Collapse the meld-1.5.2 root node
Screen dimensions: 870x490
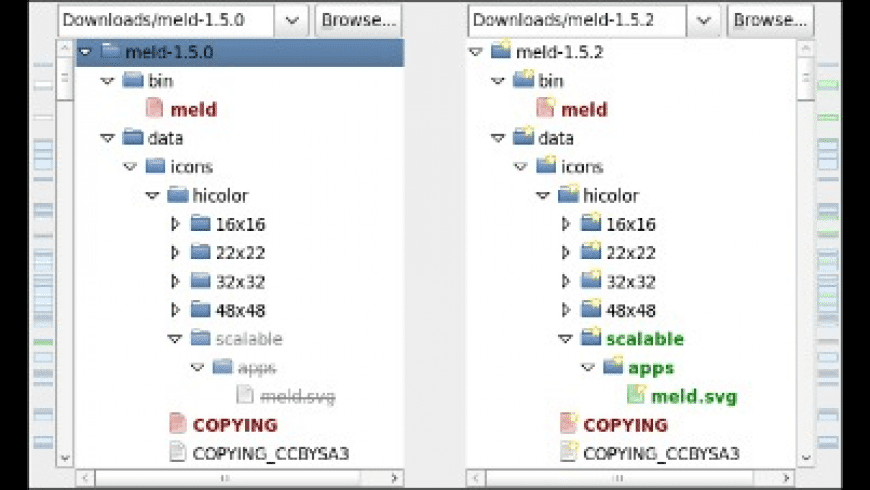[x=476, y=52]
